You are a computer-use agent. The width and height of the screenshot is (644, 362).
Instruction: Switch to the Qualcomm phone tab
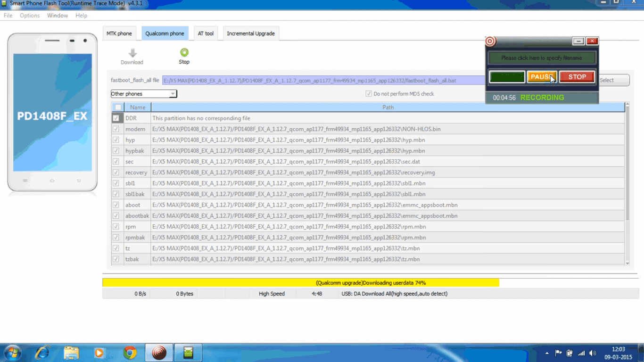165,33
